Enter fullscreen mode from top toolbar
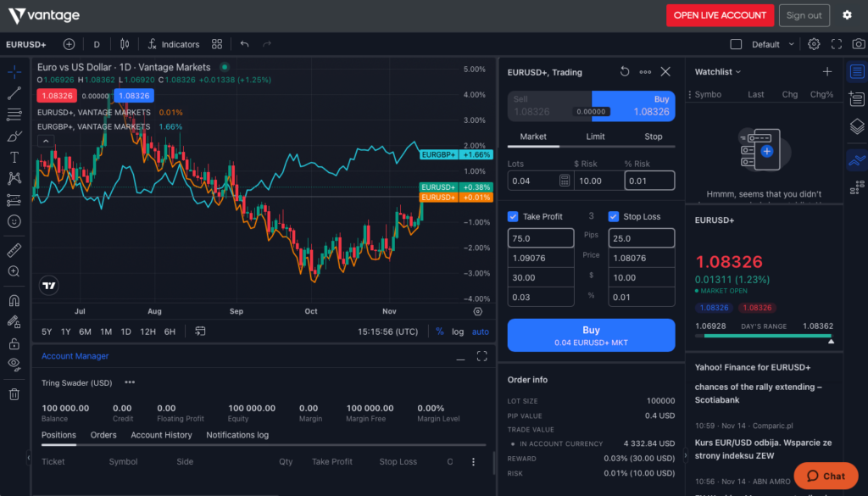Viewport: 868px width, 496px height. click(x=837, y=44)
